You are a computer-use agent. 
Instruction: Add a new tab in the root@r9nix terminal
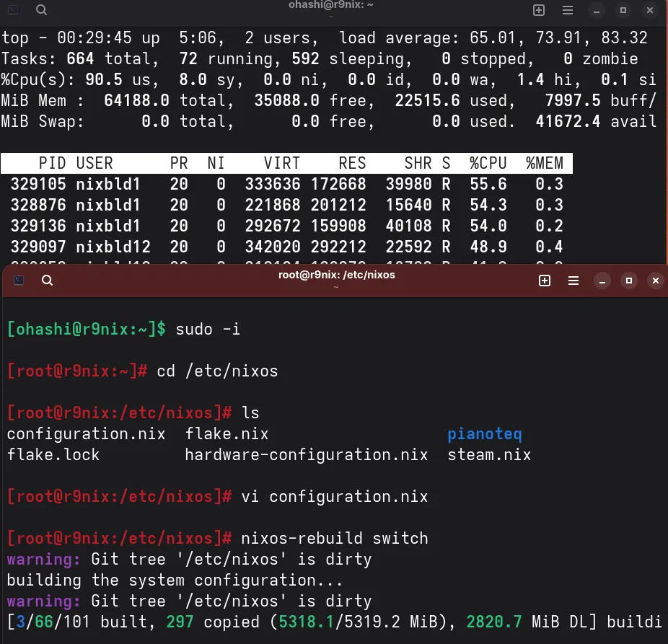[545, 281]
